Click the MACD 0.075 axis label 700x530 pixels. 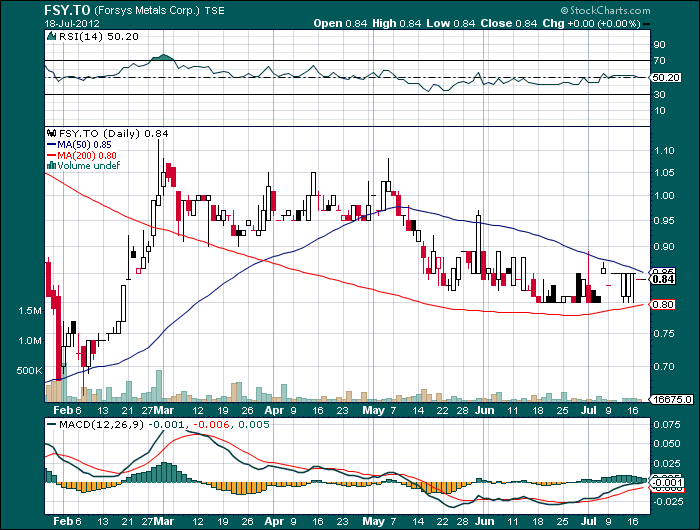click(x=667, y=425)
